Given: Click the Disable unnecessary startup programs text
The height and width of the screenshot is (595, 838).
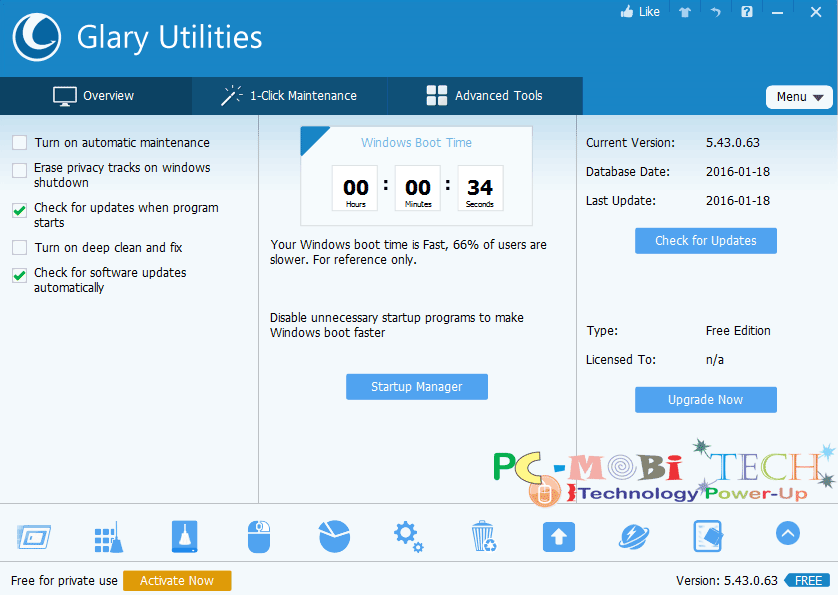Looking at the screenshot, I should (x=397, y=325).
